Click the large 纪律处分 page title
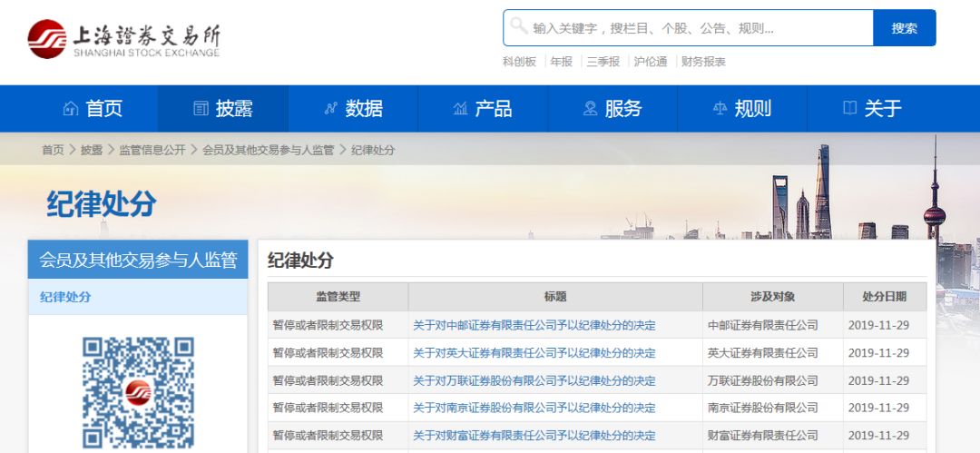Viewport: 980px width, 453px height. point(102,204)
